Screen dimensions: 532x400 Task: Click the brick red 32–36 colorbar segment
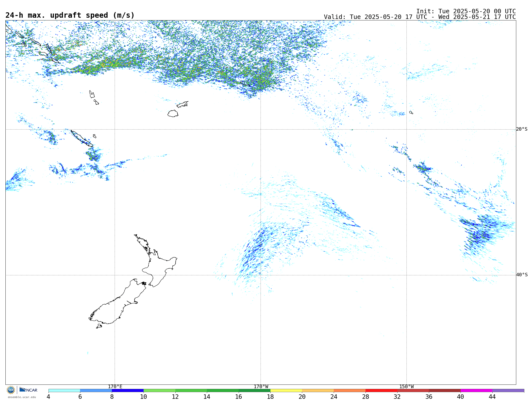coord(413,391)
